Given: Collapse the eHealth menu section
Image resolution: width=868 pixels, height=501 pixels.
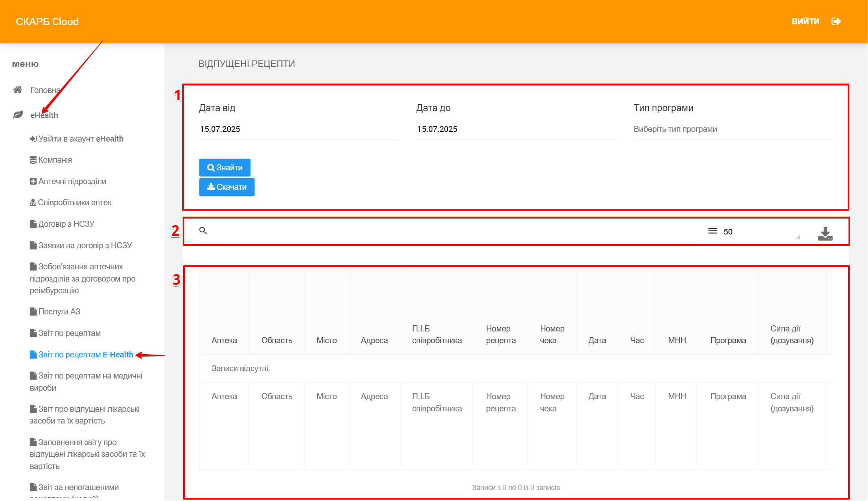Looking at the screenshot, I should click(44, 115).
